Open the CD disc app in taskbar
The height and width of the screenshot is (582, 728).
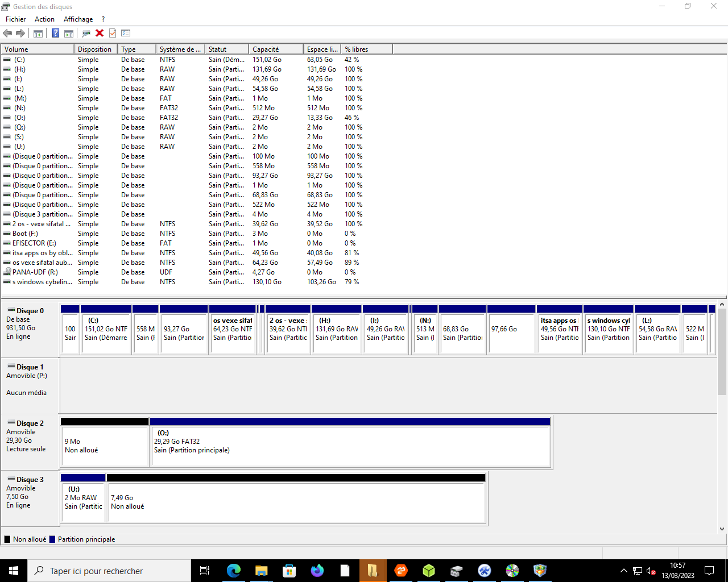[x=512, y=571]
